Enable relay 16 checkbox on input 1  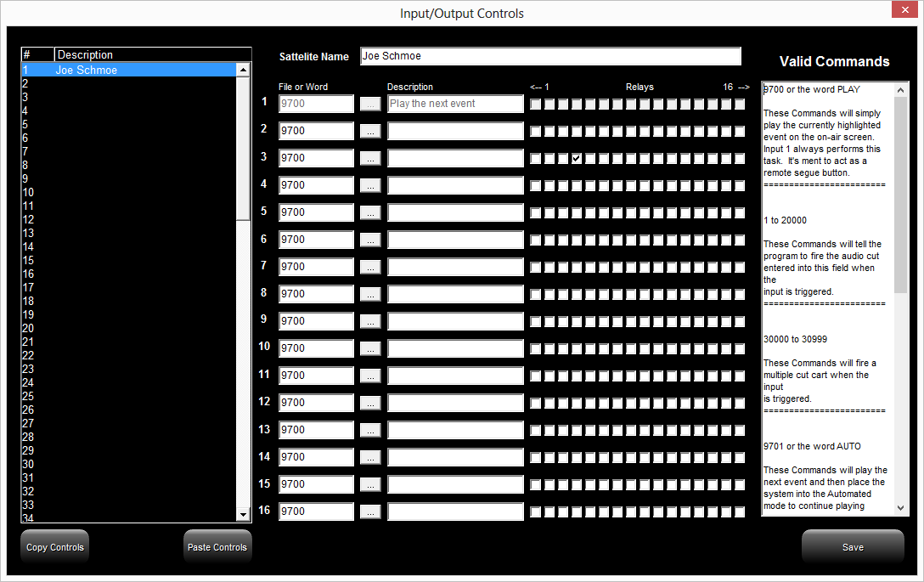pyautogui.click(x=740, y=104)
